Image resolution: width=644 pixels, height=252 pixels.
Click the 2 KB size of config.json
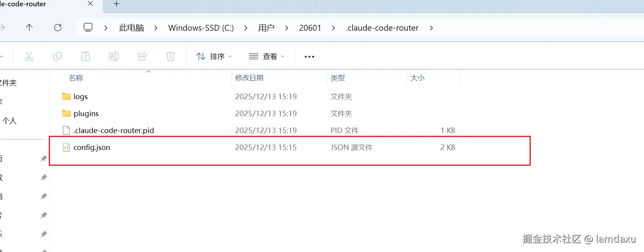447,147
